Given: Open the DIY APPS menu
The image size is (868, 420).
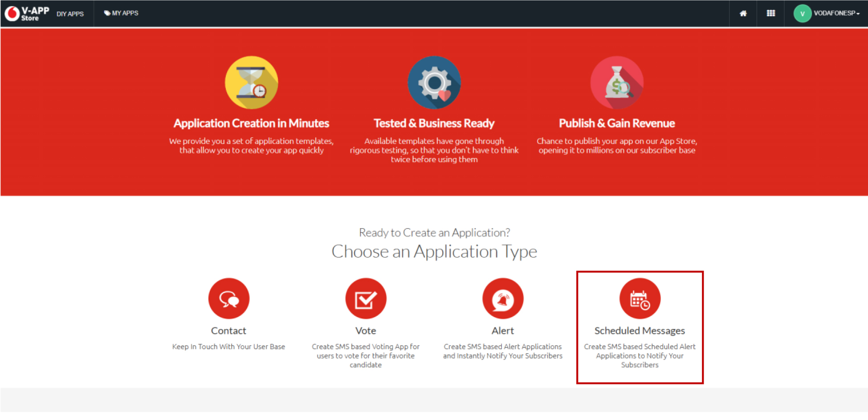Looking at the screenshot, I should 70,13.
